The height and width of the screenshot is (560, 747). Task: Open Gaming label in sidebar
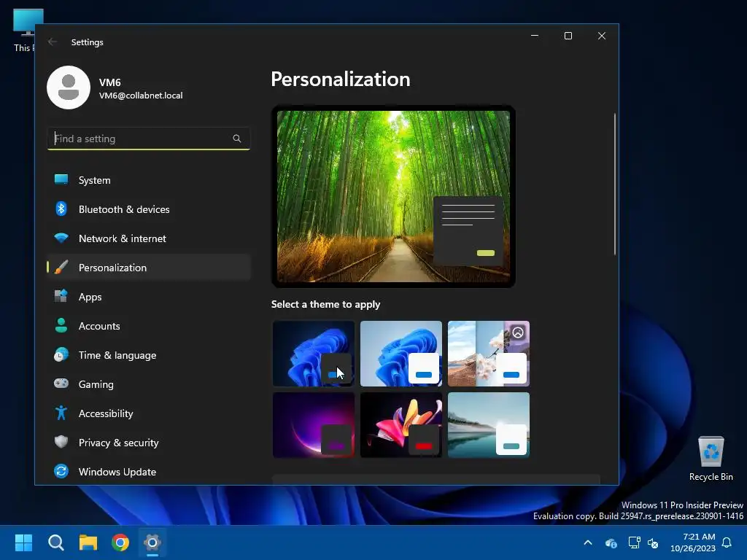[x=96, y=384]
